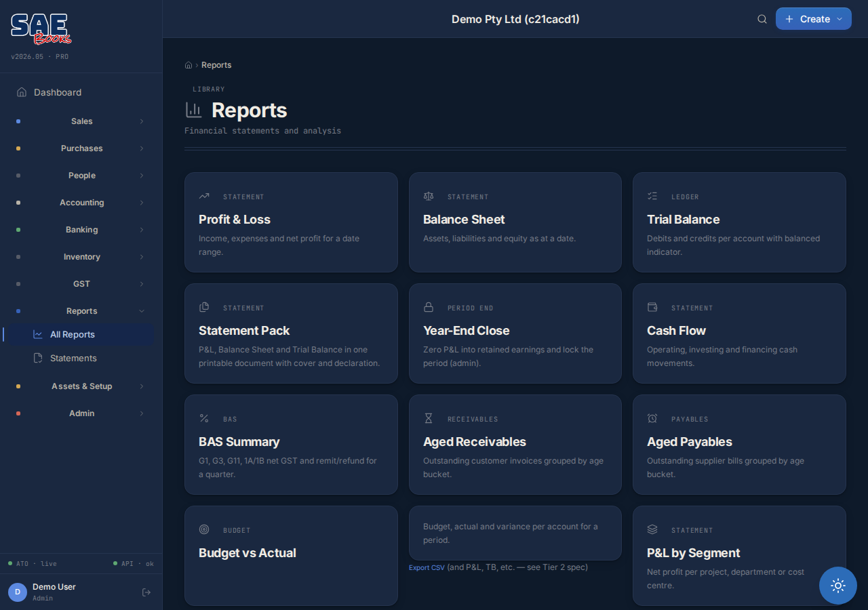The height and width of the screenshot is (610, 868).
Task: Expand the Banking menu chevron
Action: coord(142,230)
